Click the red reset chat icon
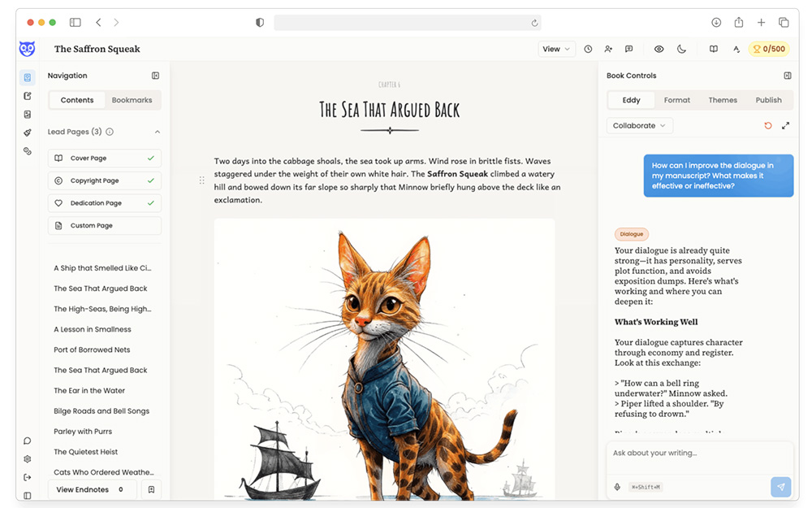Image resolution: width=812 pixels, height=508 pixels. [768, 126]
